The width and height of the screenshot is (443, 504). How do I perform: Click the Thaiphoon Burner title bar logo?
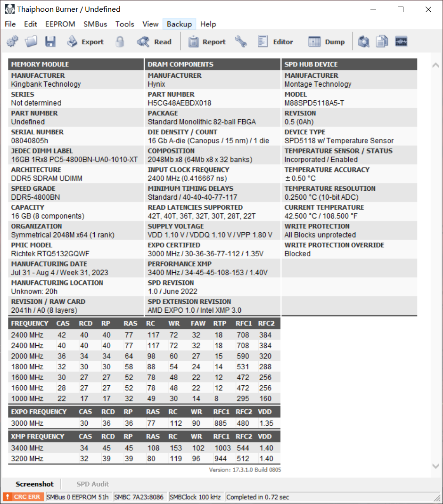point(9,9)
